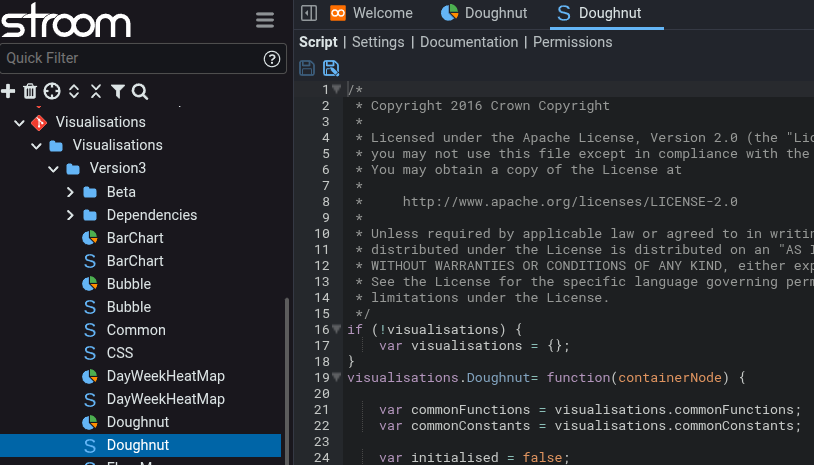Viewport: 814px width, 465px height.
Task: Click the Bubble visualisation pie icon
Action: pyautogui.click(x=90, y=284)
